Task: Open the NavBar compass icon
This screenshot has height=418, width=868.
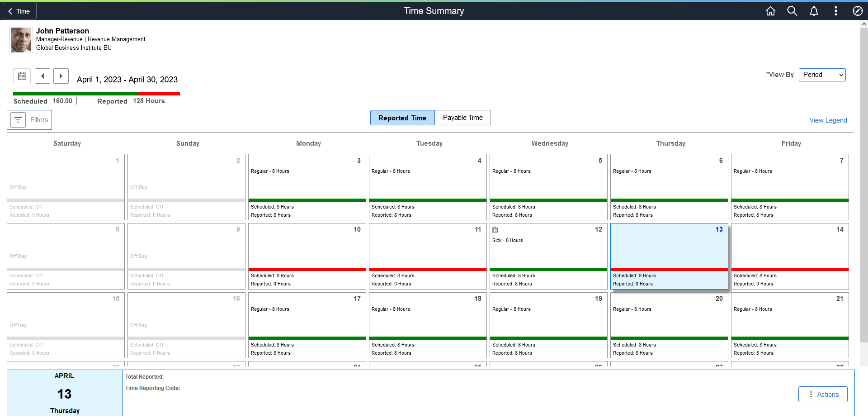Action: tap(858, 11)
